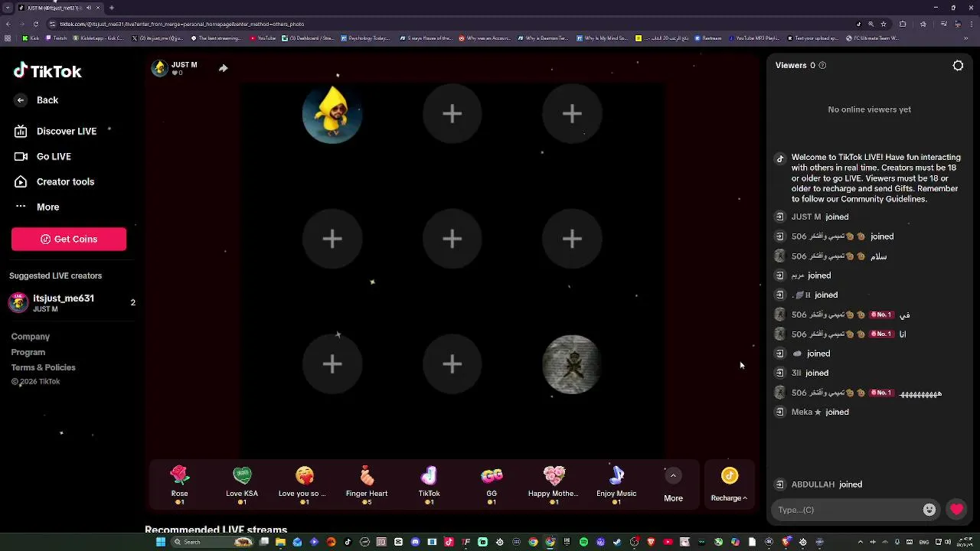Send the GG gift
Viewport: 980px width, 551px height.
click(x=492, y=485)
